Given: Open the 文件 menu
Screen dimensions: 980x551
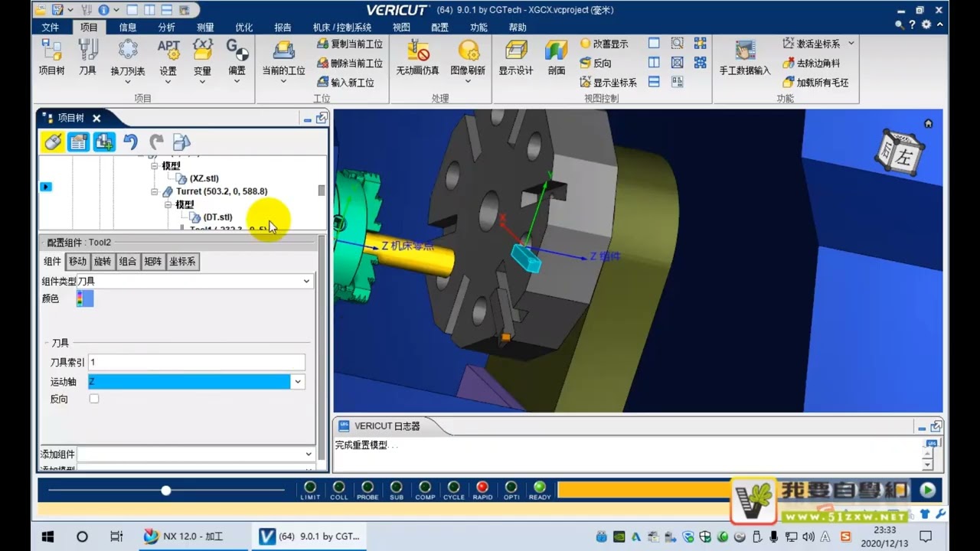Looking at the screenshot, I should [50, 27].
